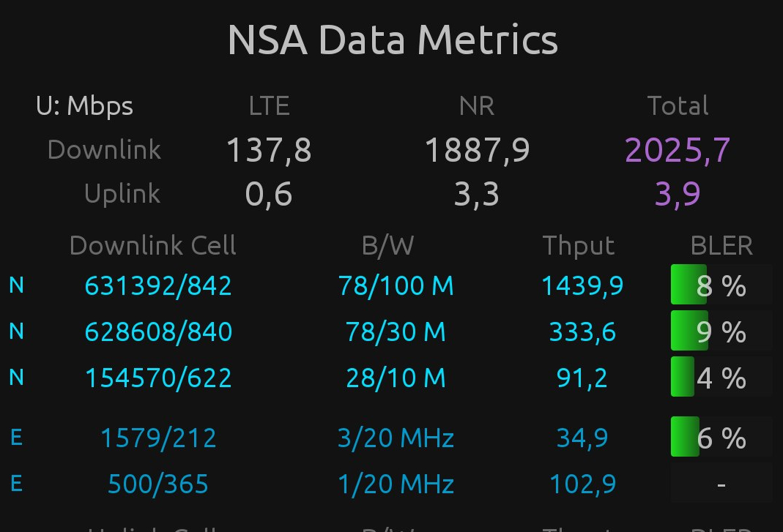Click the 9 % BLER bar
The width and height of the screenshot is (783, 532).
[721, 332]
